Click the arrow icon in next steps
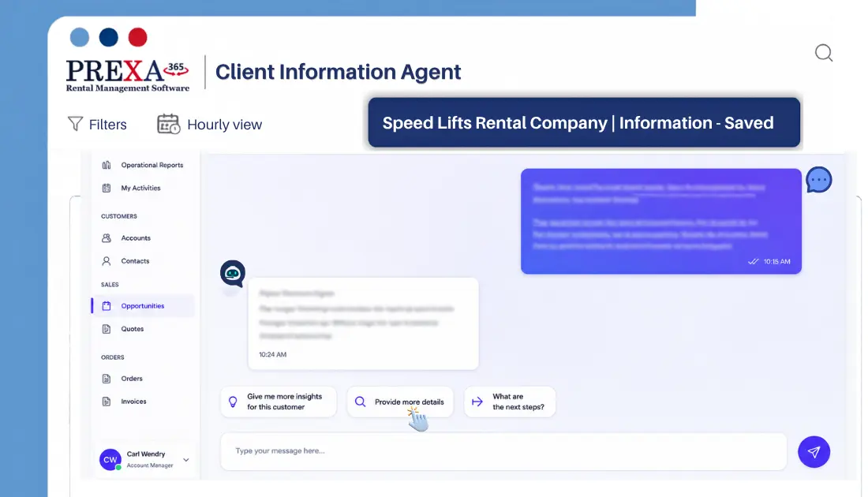Viewport: 868px width, 497px height. (x=477, y=402)
